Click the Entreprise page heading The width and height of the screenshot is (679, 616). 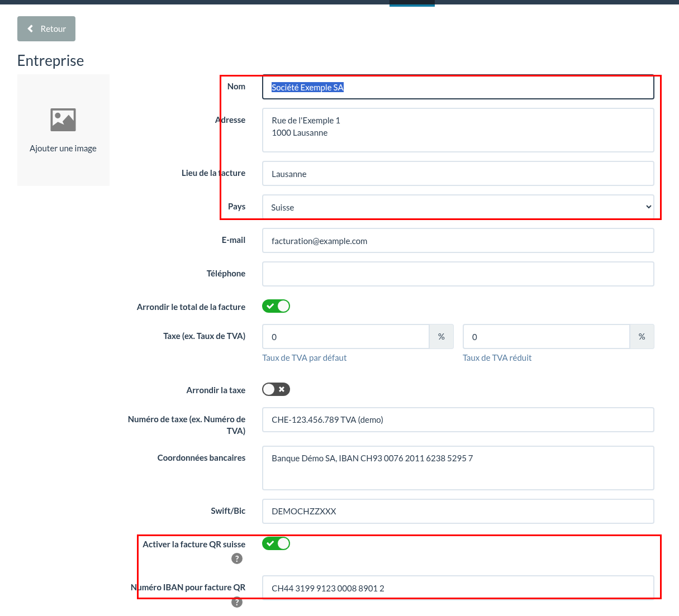click(x=51, y=60)
